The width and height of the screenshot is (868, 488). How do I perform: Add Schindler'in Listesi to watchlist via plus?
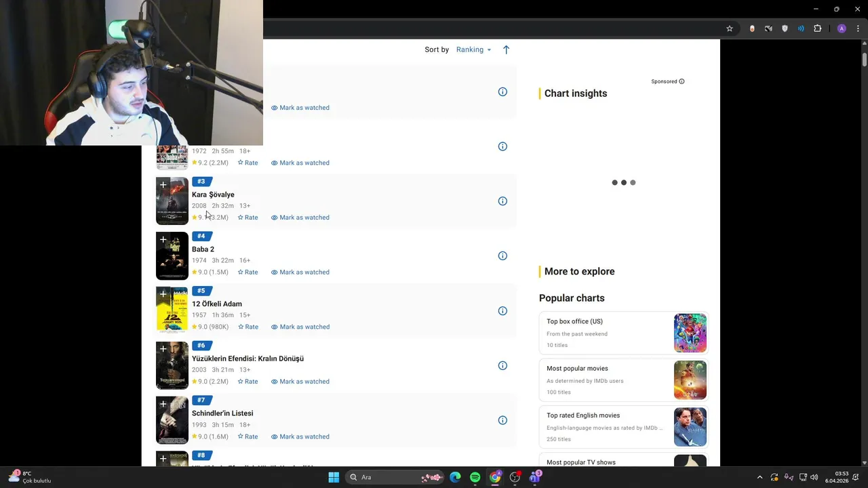pos(163,404)
